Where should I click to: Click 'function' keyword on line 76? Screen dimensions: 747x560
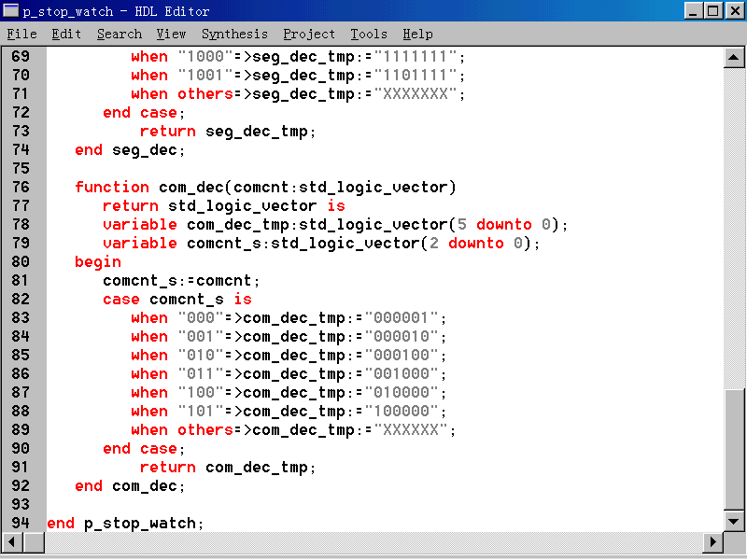(112, 187)
